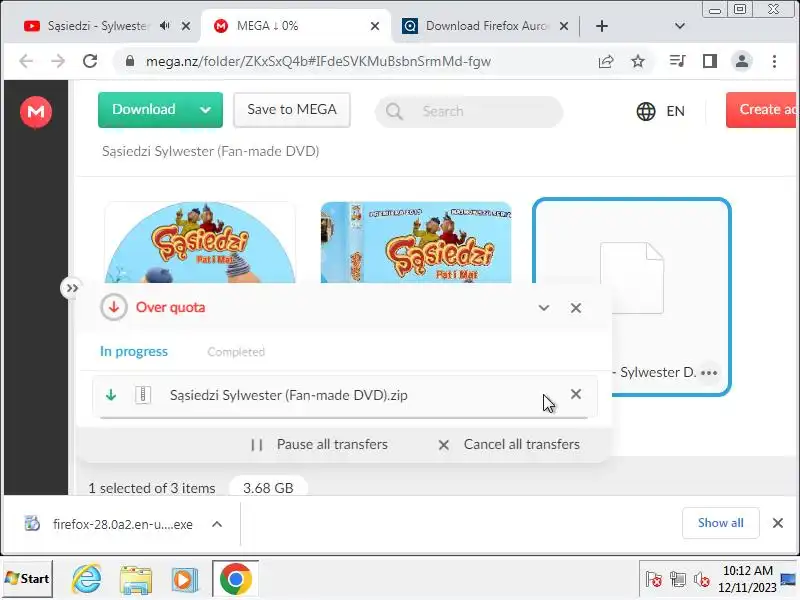
Task: Open Action Center flag tray icon
Action: tap(654, 580)
